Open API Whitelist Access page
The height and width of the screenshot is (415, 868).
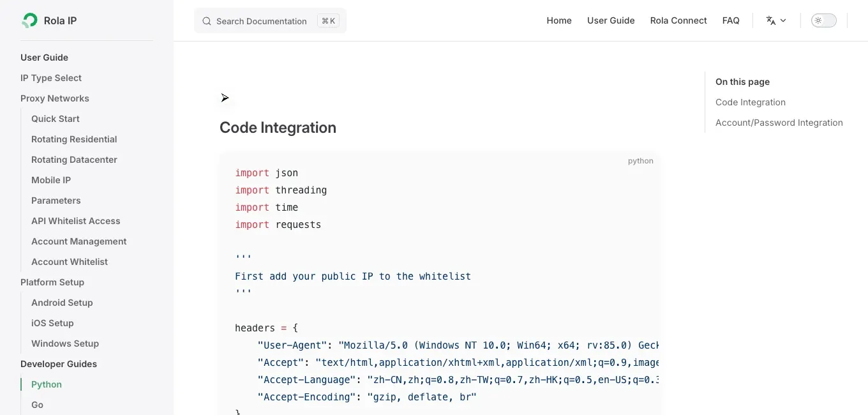(x=76, y=221)
